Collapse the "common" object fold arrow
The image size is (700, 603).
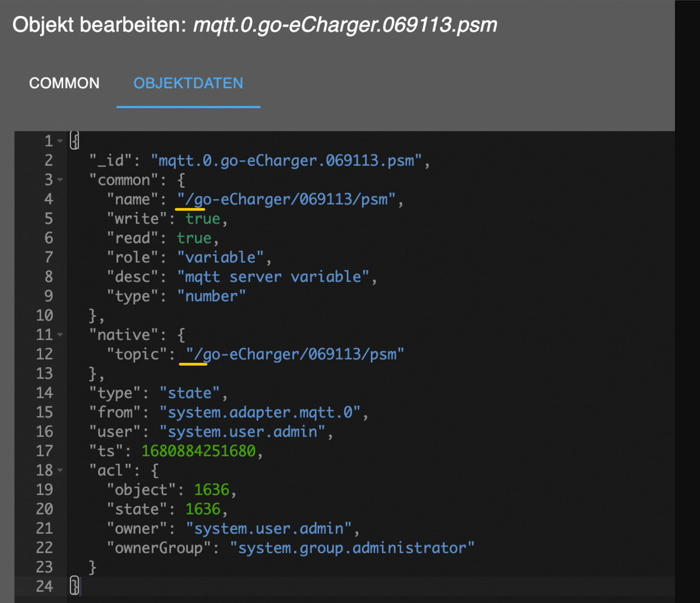(x=61, y=180)
